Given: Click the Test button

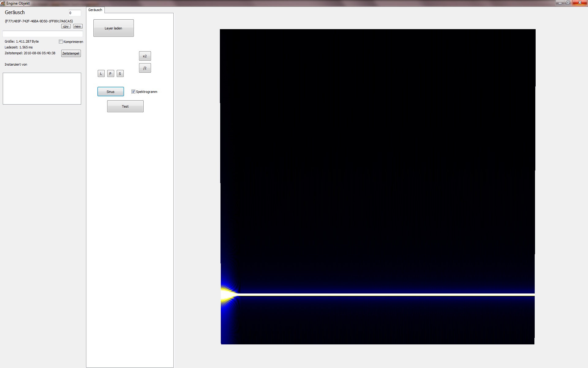Looking at the screenshot, I should [125, 106].
